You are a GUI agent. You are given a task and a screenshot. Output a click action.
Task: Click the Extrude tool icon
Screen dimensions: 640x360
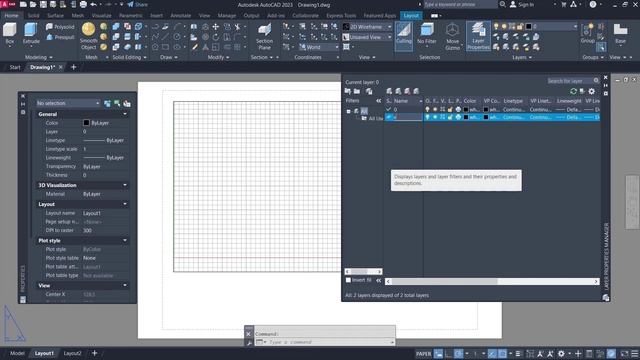31,30
